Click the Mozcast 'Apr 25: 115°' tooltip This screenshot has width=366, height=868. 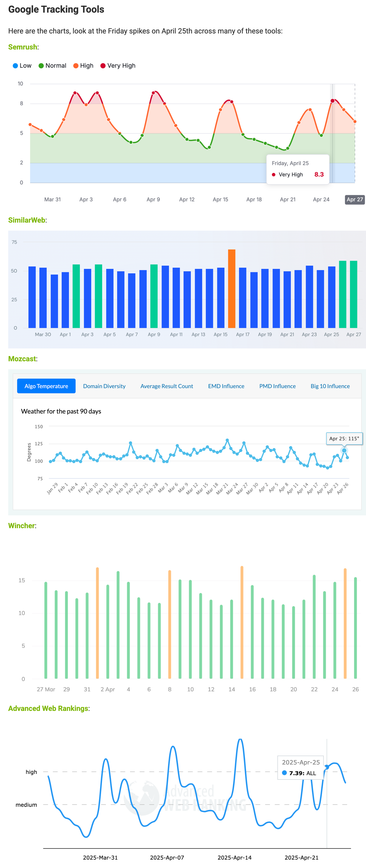344,439
